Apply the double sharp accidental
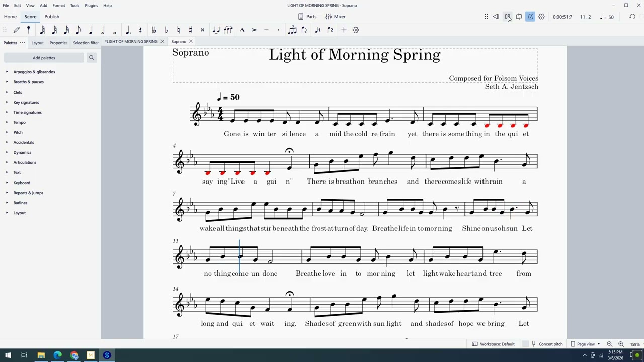The image size is (644, 362). pyautogui.click(x=202, y=30)
